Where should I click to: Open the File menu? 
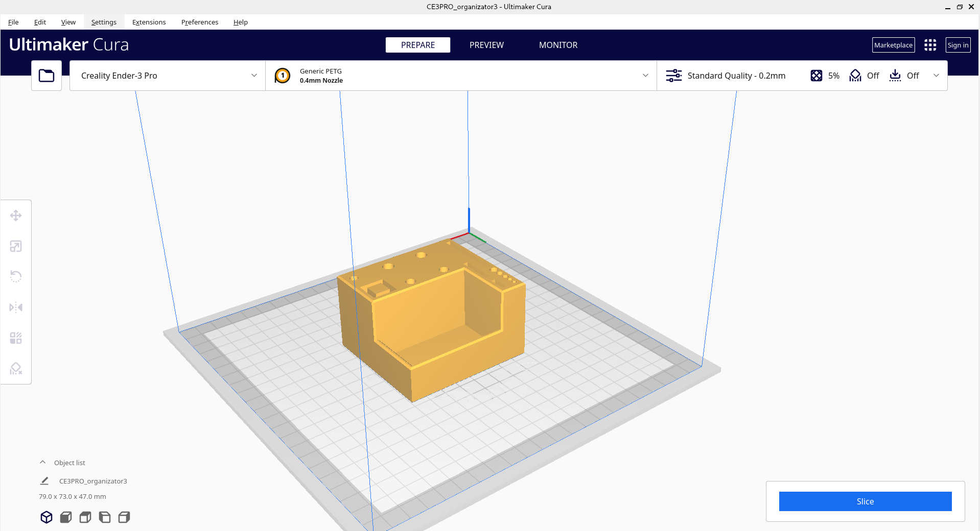point(13,22)
